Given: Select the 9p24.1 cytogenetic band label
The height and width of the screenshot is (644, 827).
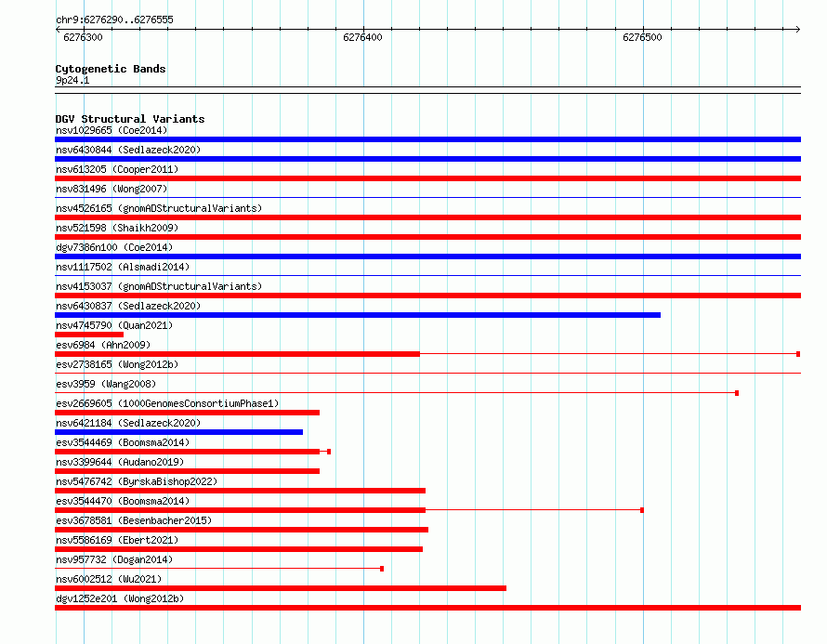Looking at the screenshot, I should [x=72, y=80].
